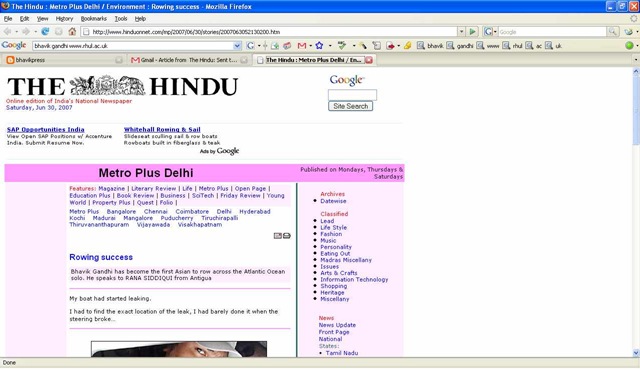Click the greyed-out Stop loading icon
Viewport: 640px width, 370px height.
point(59,31)
